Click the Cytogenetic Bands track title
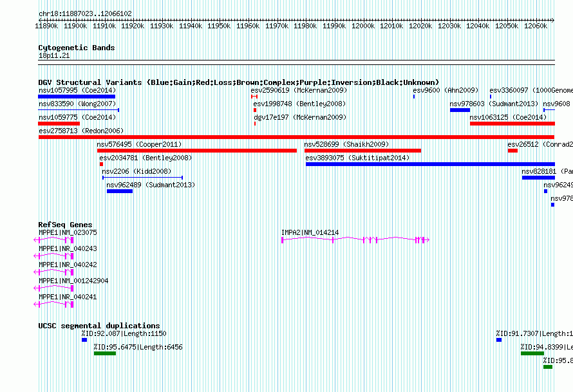 coord(77,48)
